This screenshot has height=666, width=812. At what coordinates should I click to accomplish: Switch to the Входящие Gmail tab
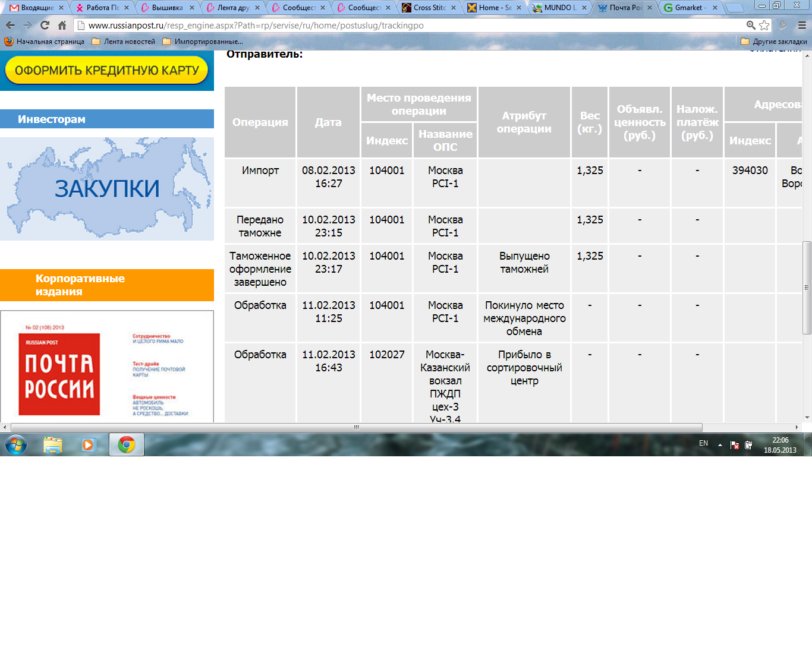point(36,8)
